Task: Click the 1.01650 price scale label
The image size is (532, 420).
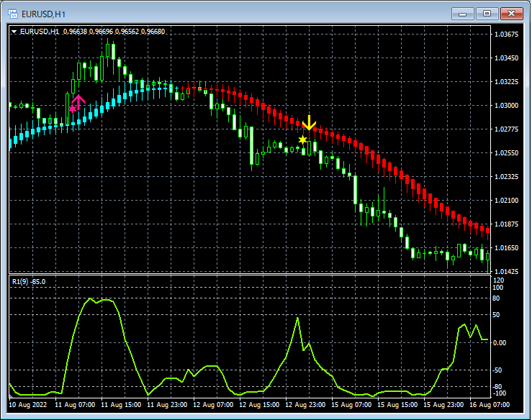Action: [507, 248]
